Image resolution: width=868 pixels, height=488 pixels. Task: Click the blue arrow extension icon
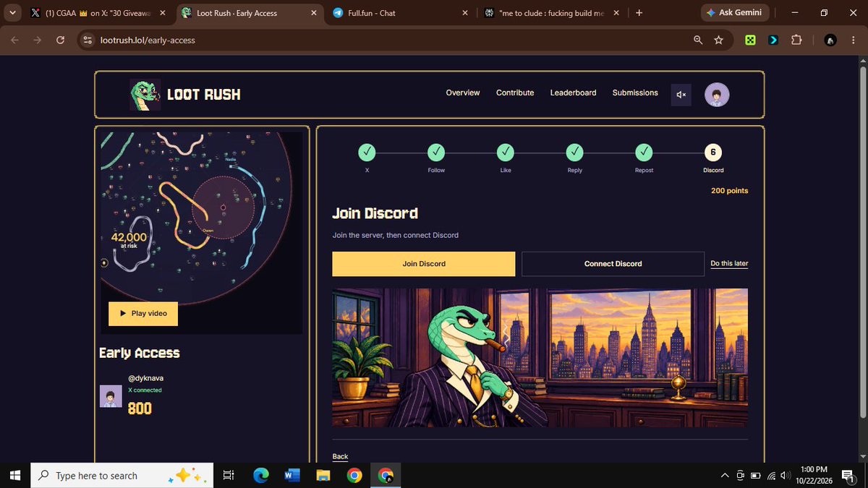tap(773, 40)
